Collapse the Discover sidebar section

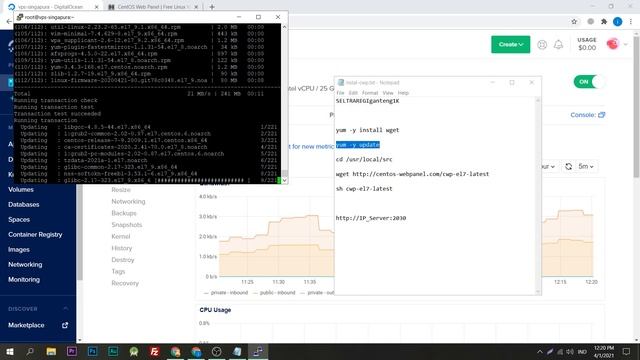pos(66,309)
